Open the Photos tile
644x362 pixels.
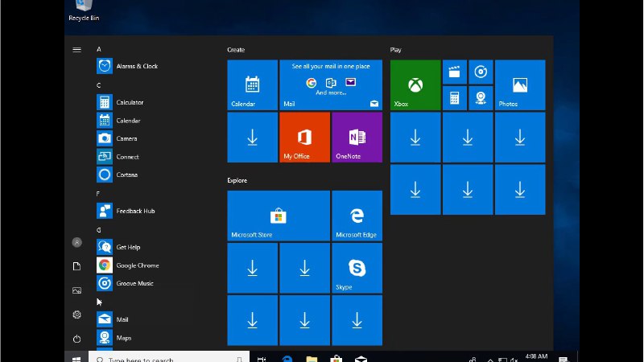tap(520, 85)
